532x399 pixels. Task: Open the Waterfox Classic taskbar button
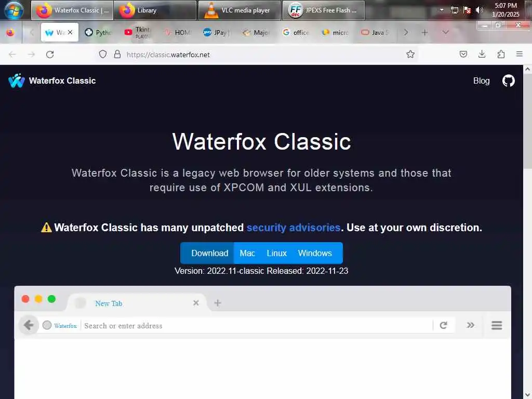pos(72,10)
